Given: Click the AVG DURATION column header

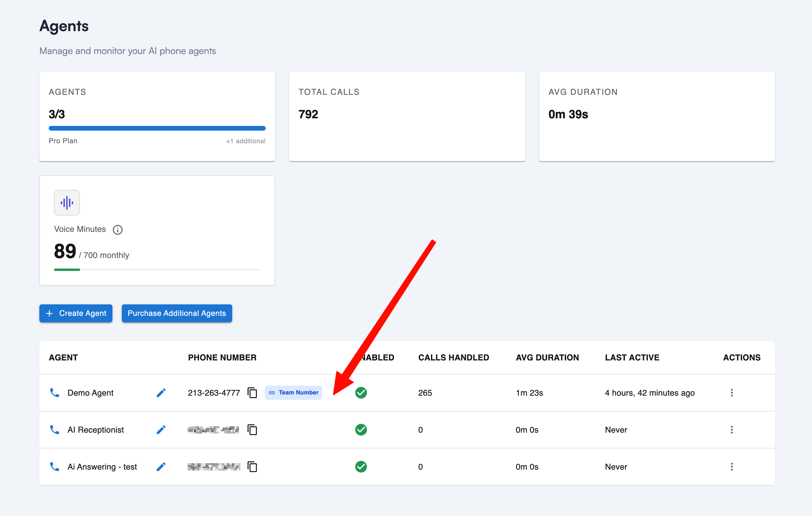Looking at the screenshot, I should (x=547, y=358).
